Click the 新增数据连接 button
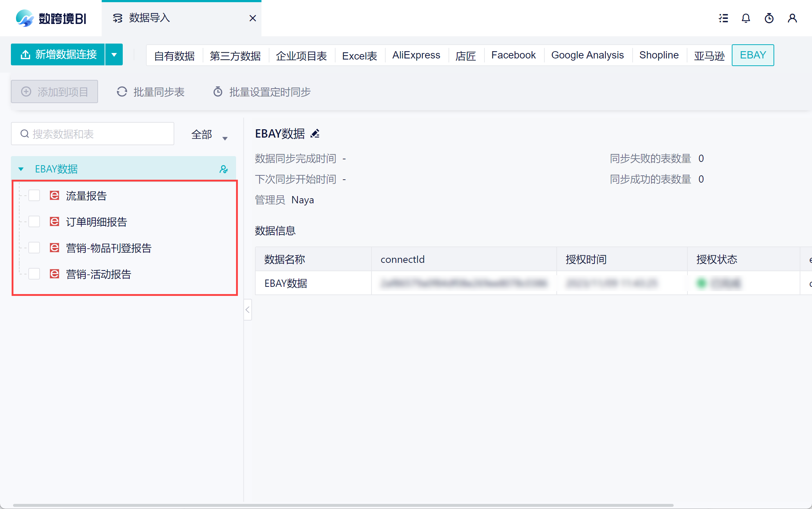 [58, 55]
